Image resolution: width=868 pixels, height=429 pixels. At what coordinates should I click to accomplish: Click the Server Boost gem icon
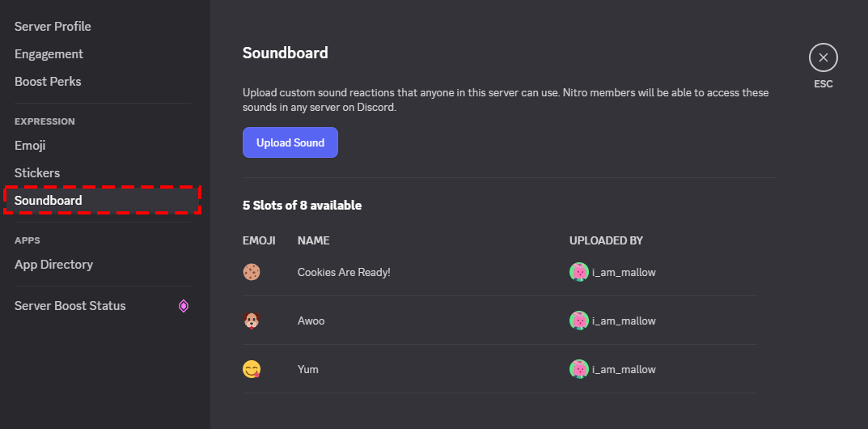(184, 306)
